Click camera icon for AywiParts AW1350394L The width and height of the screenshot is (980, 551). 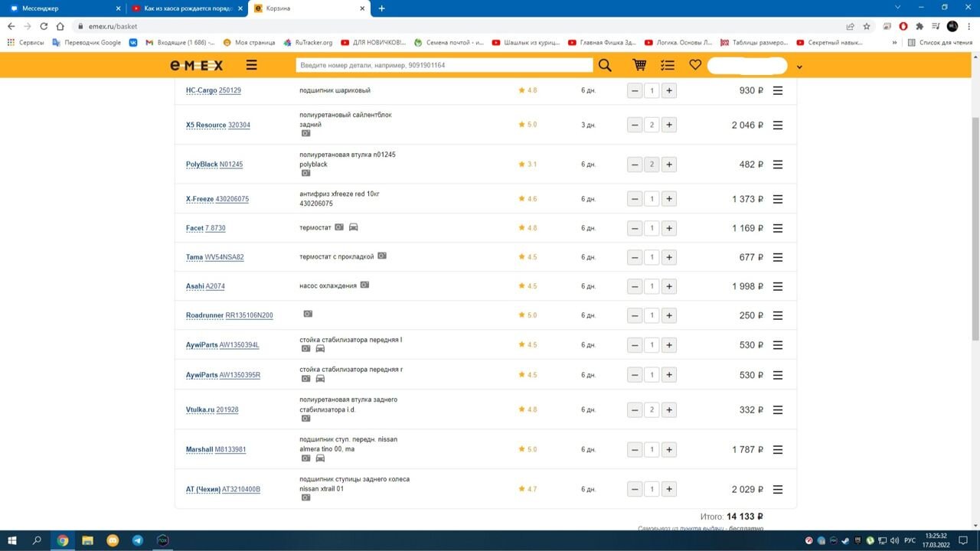(305, 348)
